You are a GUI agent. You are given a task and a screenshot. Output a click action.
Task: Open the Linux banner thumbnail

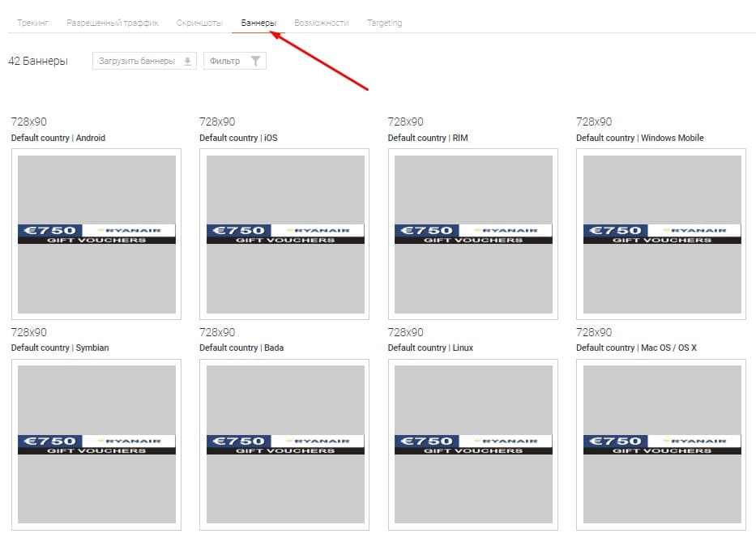point(473,445)
